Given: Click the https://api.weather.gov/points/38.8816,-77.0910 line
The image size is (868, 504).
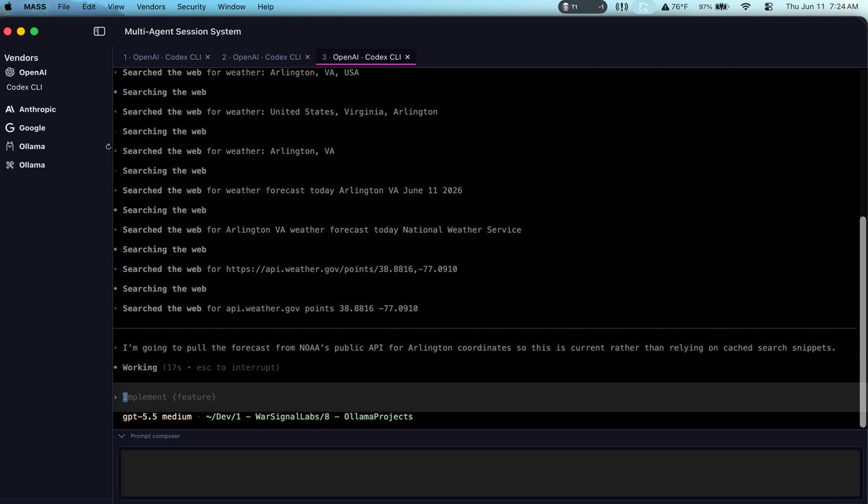Looking at the screenshot, I should (x=290, y=269).
